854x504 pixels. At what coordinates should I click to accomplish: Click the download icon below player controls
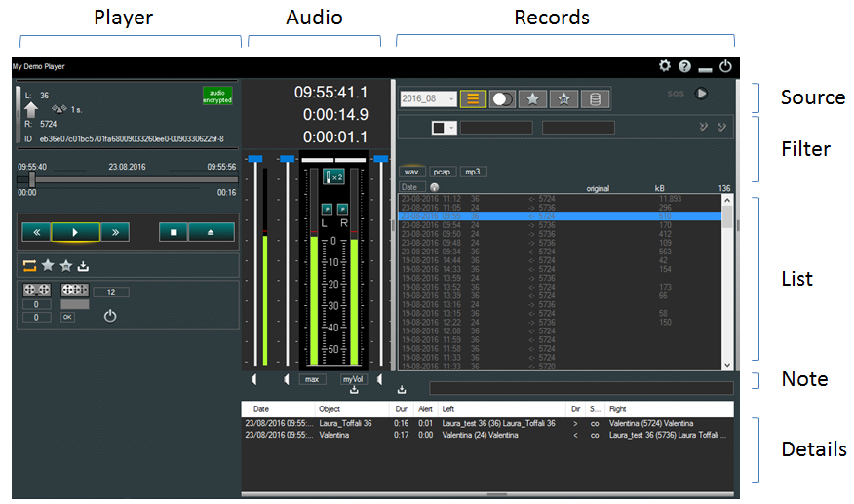tap(83, 265)
